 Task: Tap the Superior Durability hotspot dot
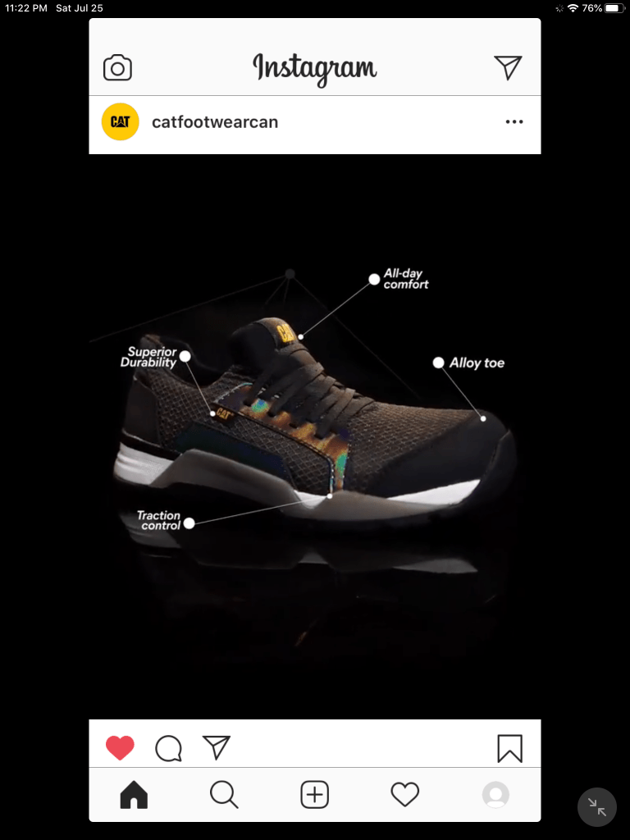185,356
